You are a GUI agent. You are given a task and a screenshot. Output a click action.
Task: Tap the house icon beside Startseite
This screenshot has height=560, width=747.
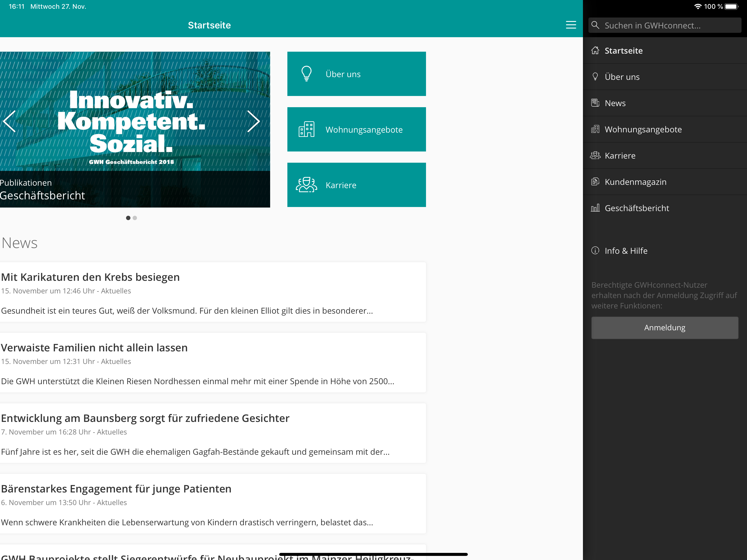click(595, 50)
